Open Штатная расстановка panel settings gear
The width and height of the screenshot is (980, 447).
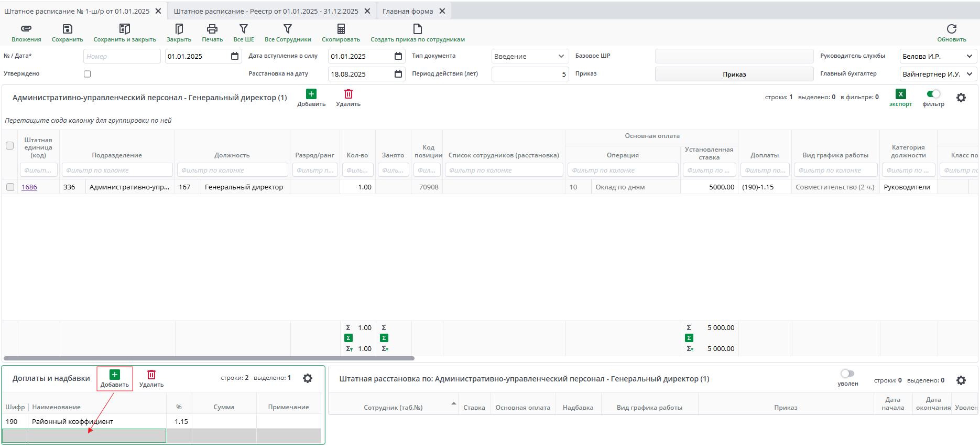961,380
